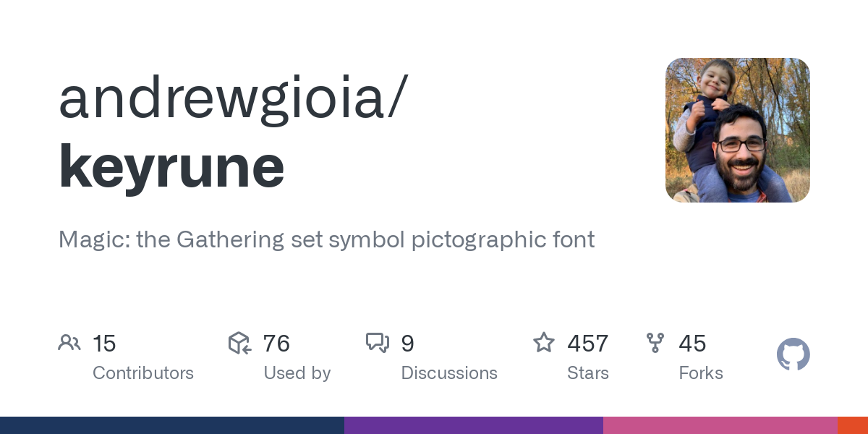Click the Forks label
Image resolution: width=868 pixels, height=434 pixels.
pos(701,373)
